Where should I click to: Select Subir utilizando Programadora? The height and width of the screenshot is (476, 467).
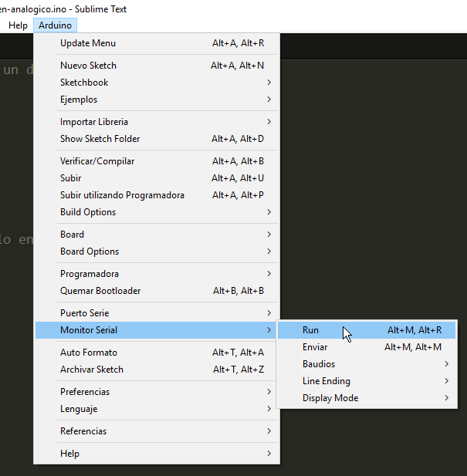point(122,195)
